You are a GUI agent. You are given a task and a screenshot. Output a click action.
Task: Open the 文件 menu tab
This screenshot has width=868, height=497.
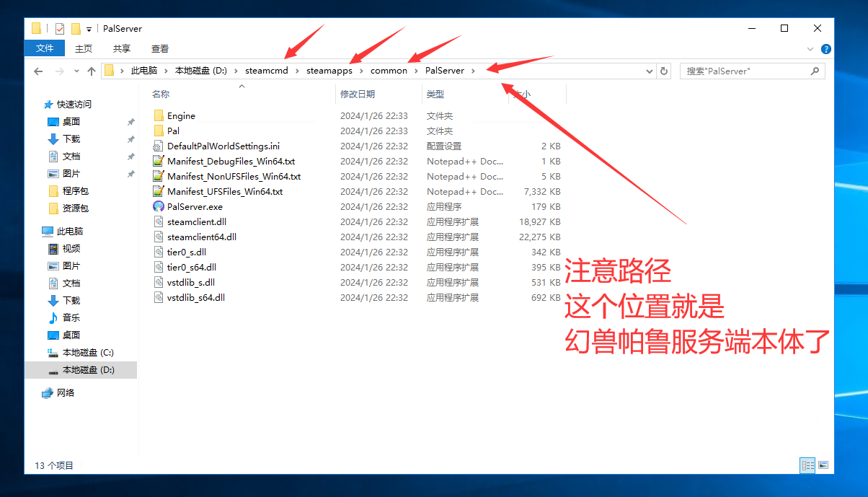[45, 49]
